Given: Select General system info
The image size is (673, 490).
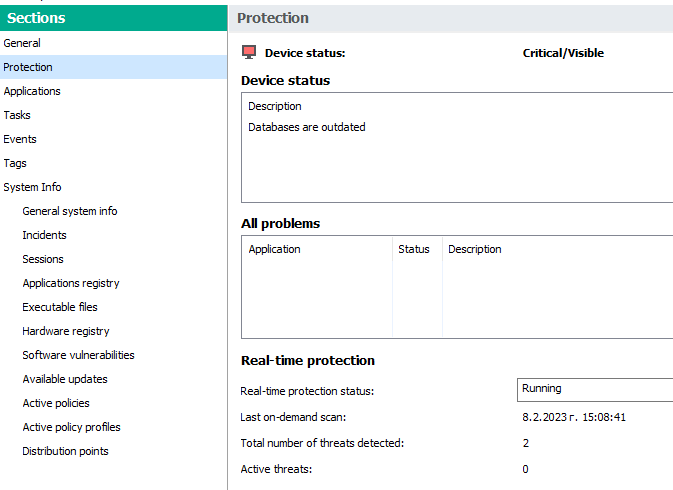Looking at the screenshot, I should pyautogui.click(x=70, y=211).
